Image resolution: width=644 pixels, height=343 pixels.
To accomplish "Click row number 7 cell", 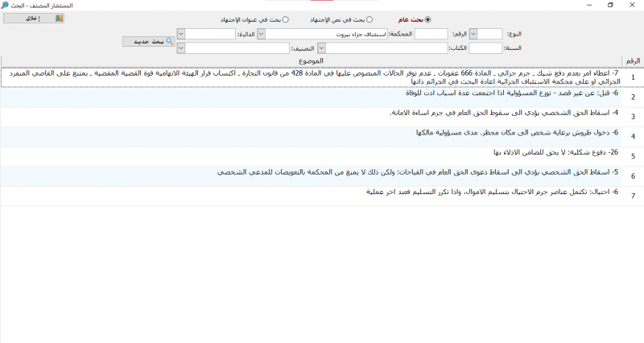I will click(x=633, y=196).
